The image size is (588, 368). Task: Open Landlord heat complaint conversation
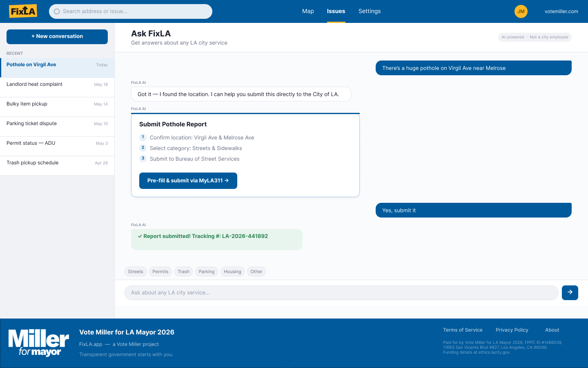(57, 87)
